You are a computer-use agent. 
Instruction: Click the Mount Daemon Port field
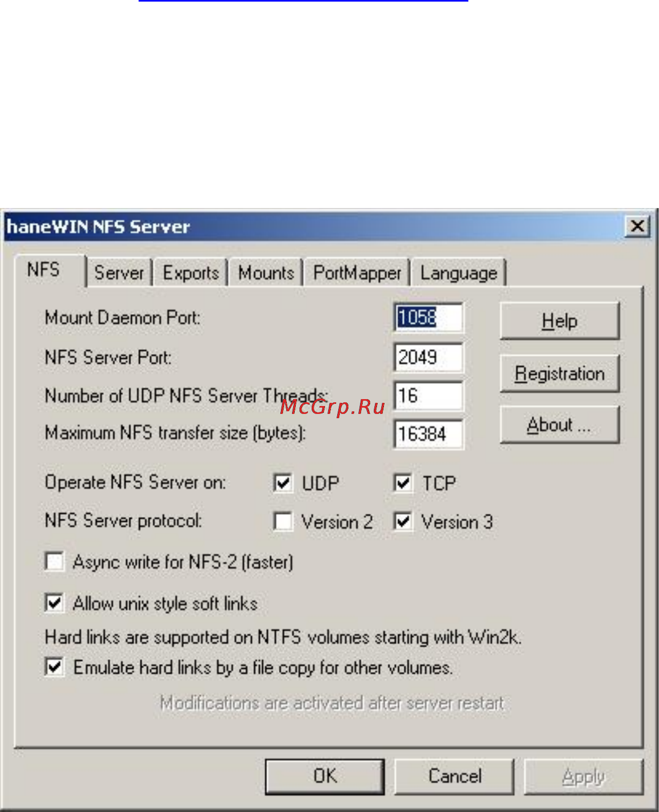pos(428,318)
